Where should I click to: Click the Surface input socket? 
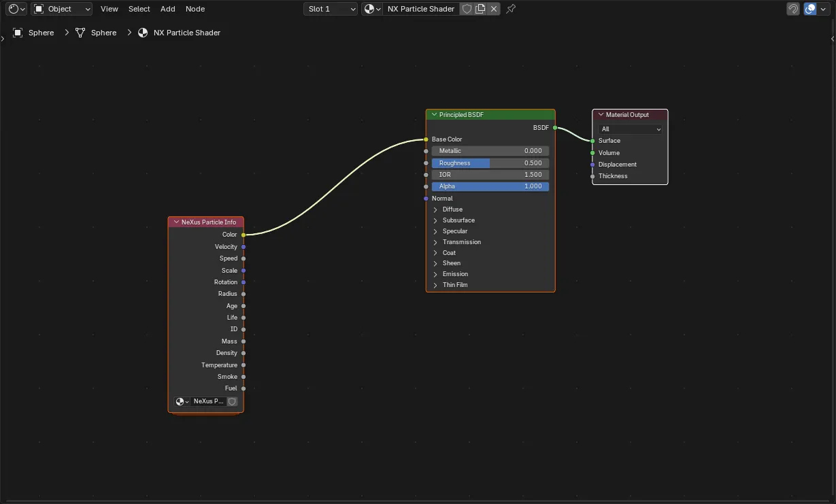point(592,141)
